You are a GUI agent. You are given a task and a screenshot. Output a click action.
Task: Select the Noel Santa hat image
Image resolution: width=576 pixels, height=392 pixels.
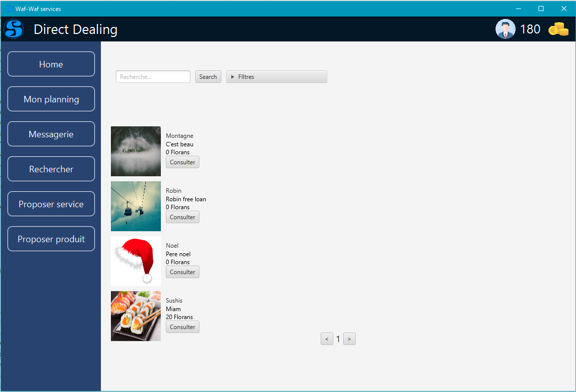click(136, 261)
